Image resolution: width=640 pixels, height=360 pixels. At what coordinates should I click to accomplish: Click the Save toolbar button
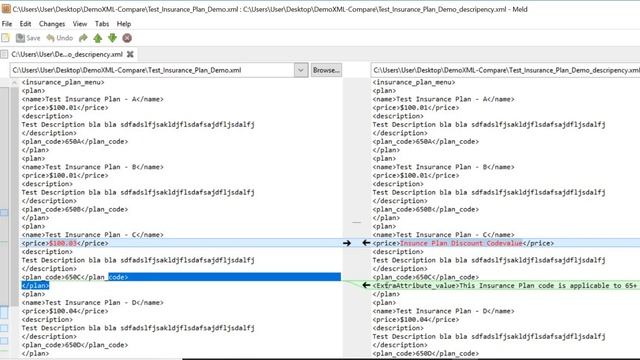(x=28, y=38)
